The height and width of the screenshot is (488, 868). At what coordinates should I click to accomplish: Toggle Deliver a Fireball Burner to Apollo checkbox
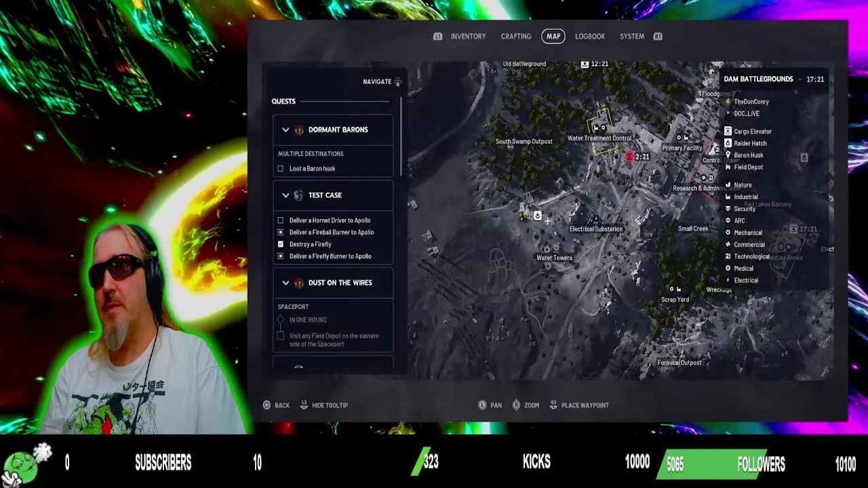pyautogui.click(x=281, y=232)
